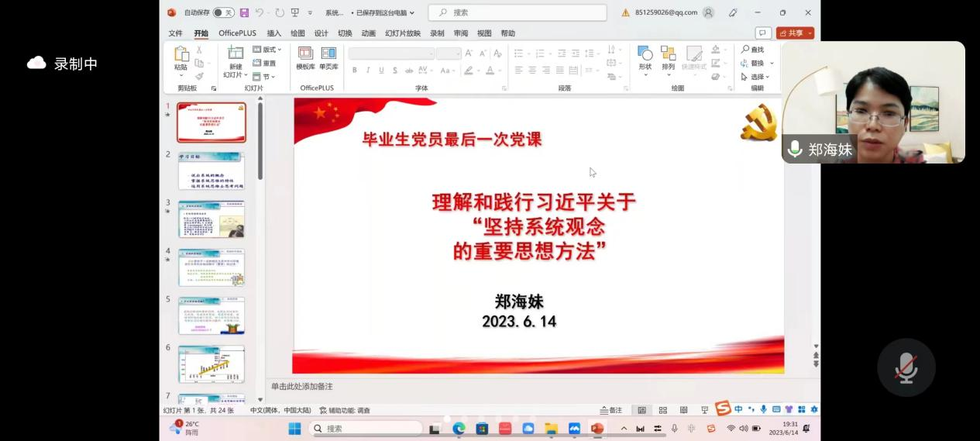Click the text highlight color button
This screenshot has height=441, width=980.
(x=468, y=71)
